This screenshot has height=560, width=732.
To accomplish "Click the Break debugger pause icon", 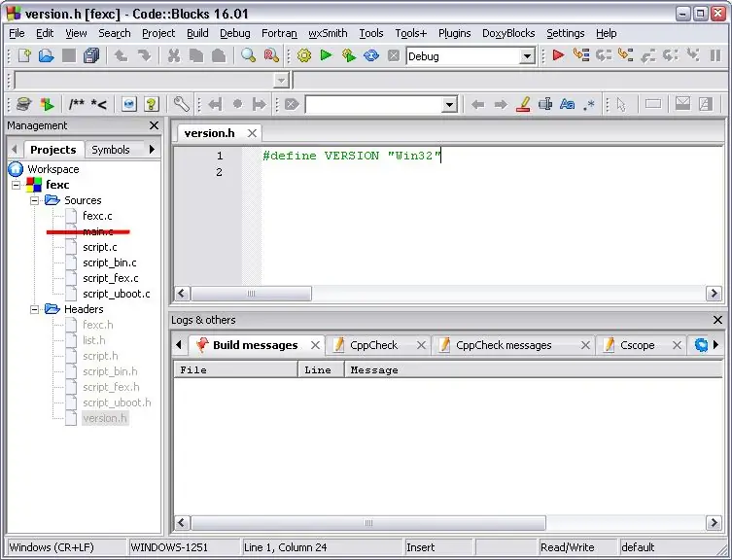I will pos(715,55).
